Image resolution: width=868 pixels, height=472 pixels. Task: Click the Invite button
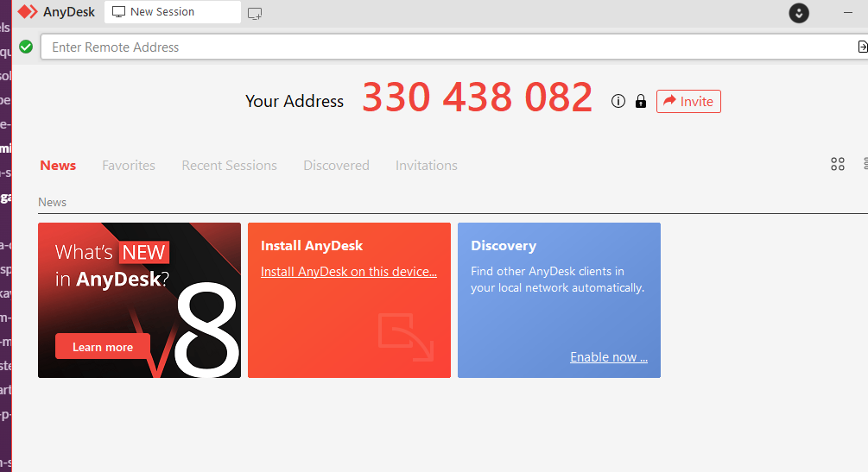point(688,101)
